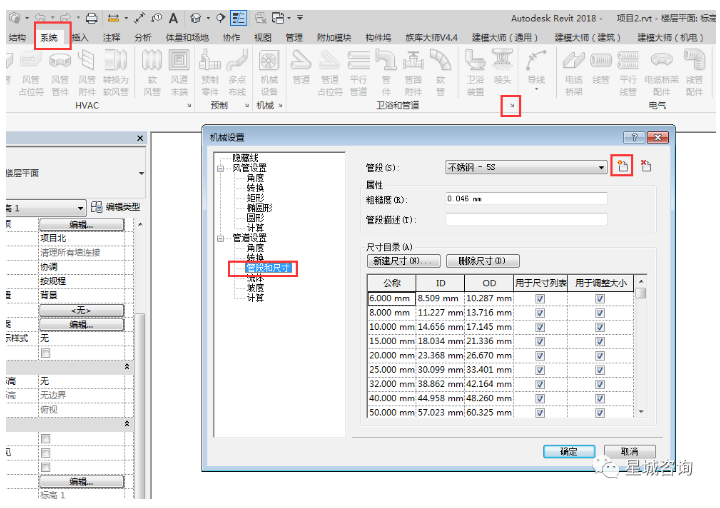The width and height of the screenshot is (720, 508).
Task: Select the 转换为软风管 tool
Action: [115, 73]
